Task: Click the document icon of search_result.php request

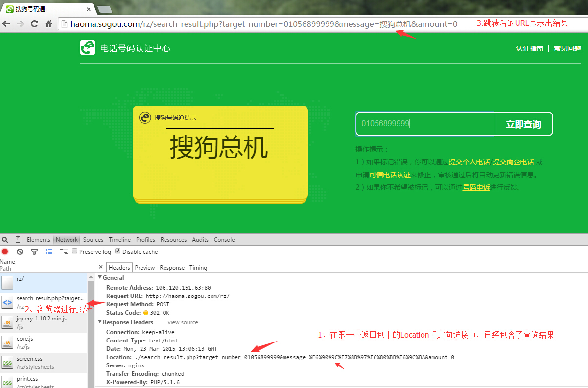Action: (x=7, y=302)
